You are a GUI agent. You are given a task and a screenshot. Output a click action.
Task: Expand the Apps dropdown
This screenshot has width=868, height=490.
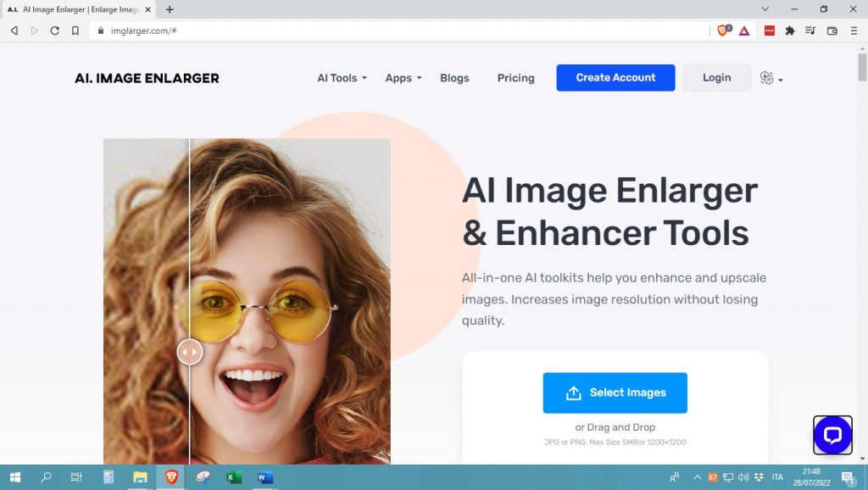[402, 78]
